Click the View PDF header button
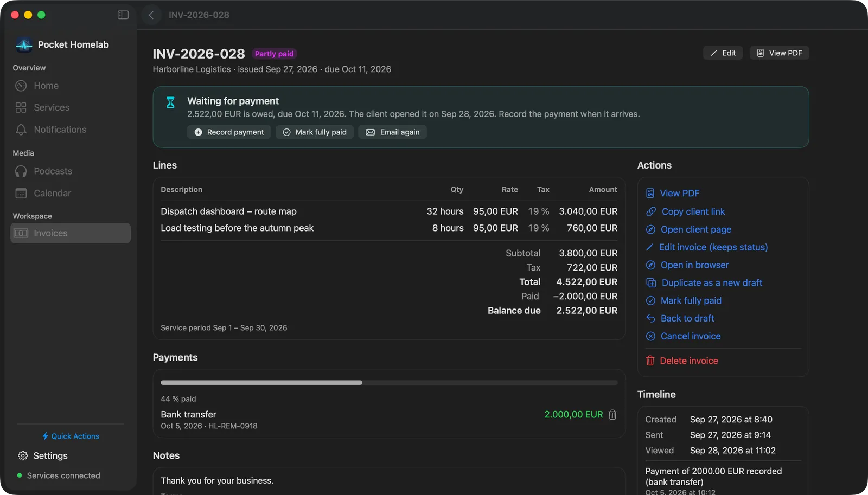Screen dimensions: 868x495 (x=780, y=53)
